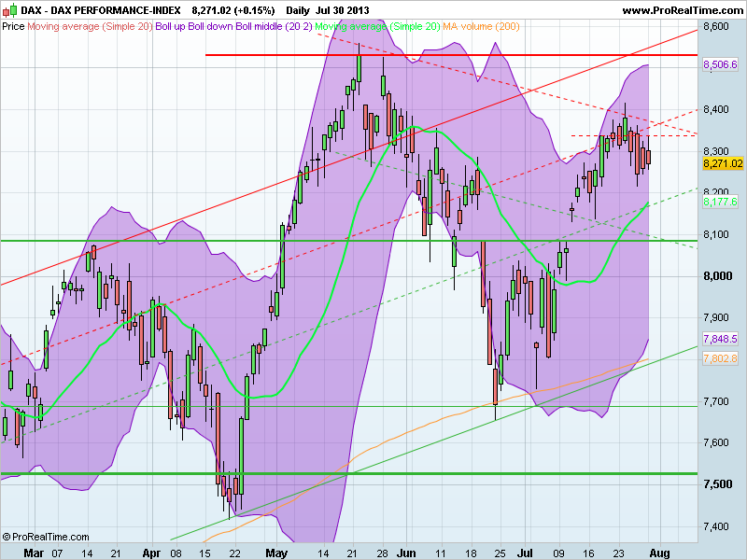Image resolution: width=747 pixels, height=560 pixels.
Task: Click the red 'Moving average (Simple 20)' legend
Action: (x=90, y=26)
